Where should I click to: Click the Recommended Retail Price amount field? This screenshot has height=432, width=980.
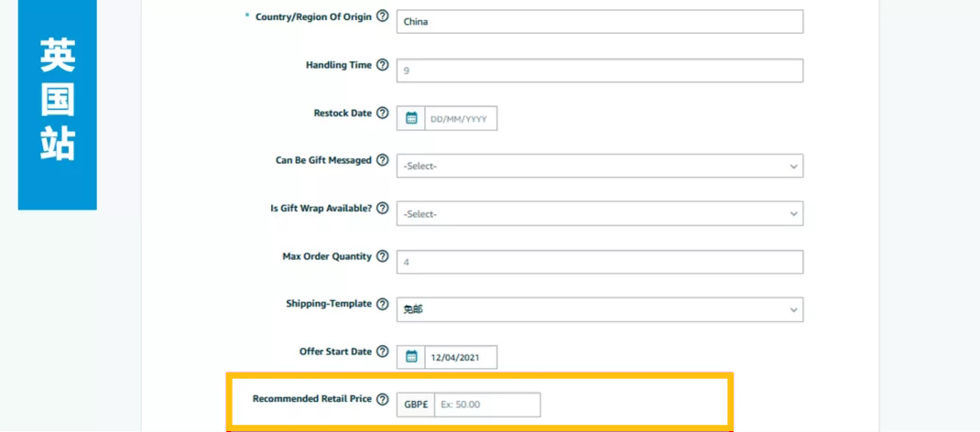pos(487,405)
